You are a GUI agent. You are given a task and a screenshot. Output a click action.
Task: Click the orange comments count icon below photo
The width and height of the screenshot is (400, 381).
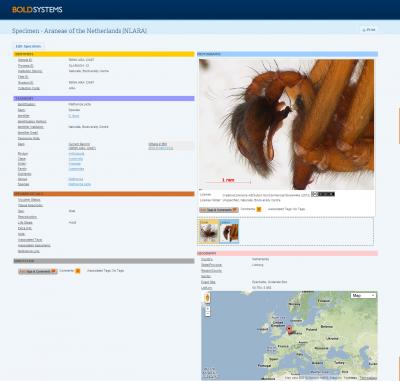click(259, 209)
